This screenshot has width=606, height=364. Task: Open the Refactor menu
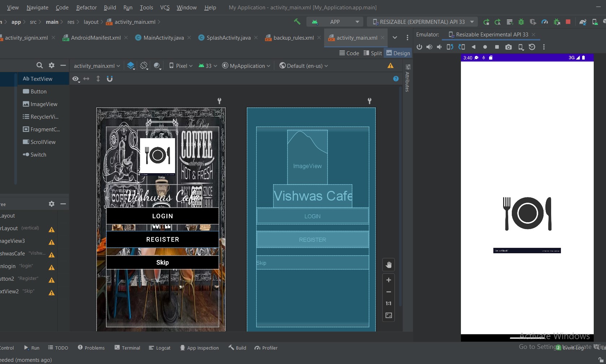coord(86,7)
